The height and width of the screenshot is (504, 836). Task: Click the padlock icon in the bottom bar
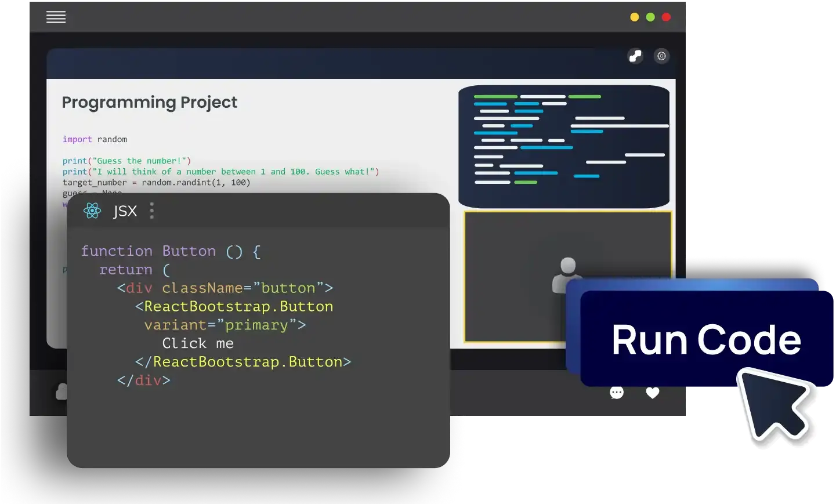(x=61, y=393)
